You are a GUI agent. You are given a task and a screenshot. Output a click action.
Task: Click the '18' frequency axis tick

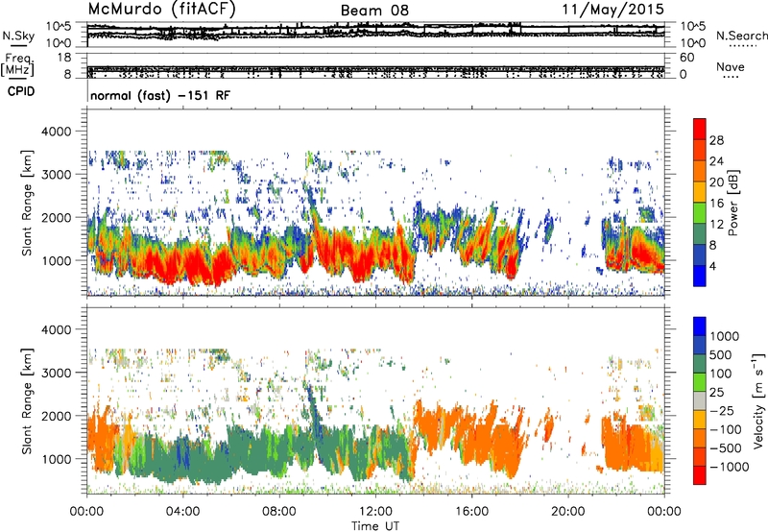point(64,58)
